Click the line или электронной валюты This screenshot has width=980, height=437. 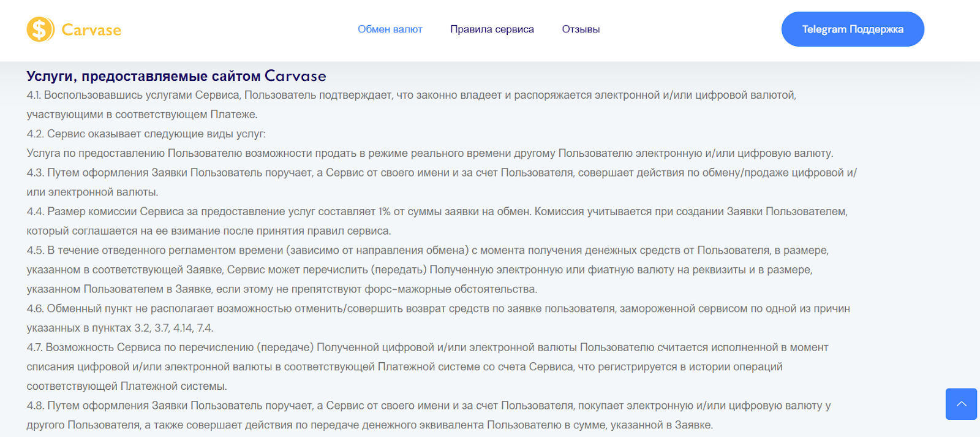click(92, 192)
